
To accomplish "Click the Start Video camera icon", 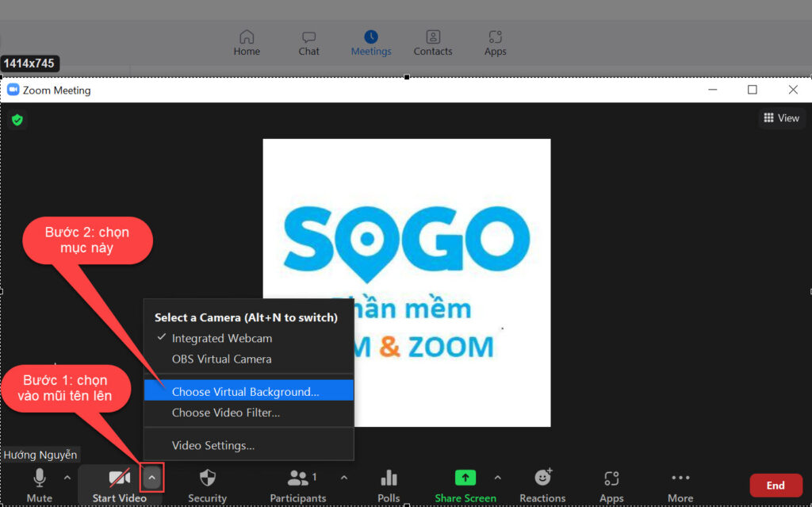I will [120, 478].
